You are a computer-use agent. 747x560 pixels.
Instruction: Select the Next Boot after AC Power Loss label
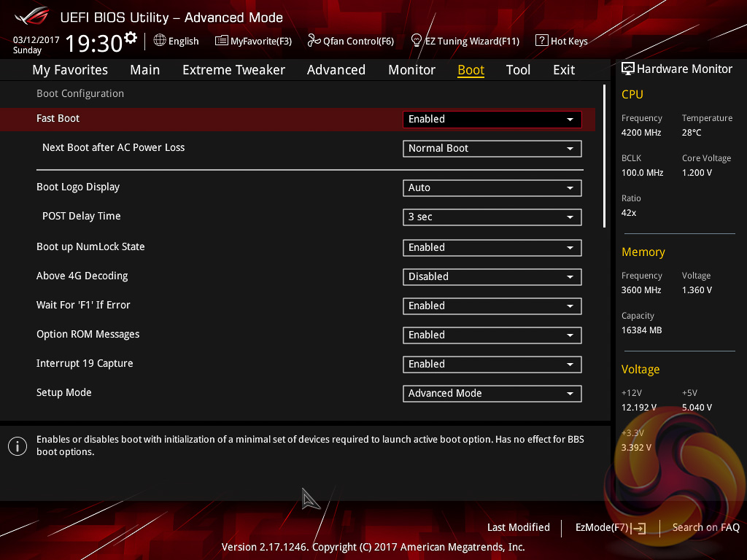pos(113,147)
